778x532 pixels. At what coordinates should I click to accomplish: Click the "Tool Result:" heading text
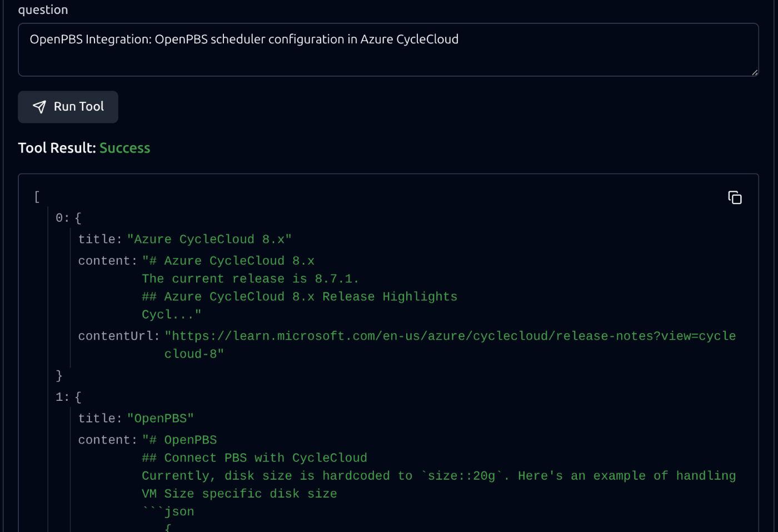57,148
